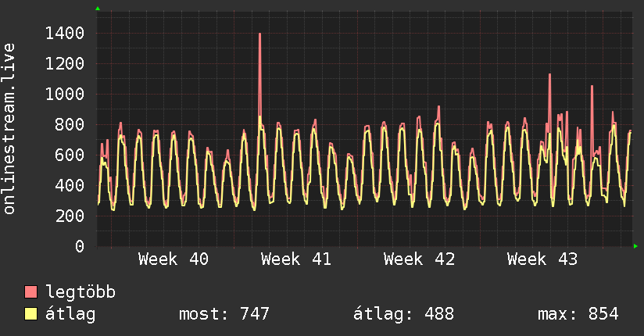Click the onlinestream.live vertical axis title
This screenshot has height=336, width=644.
click(9, 129)
